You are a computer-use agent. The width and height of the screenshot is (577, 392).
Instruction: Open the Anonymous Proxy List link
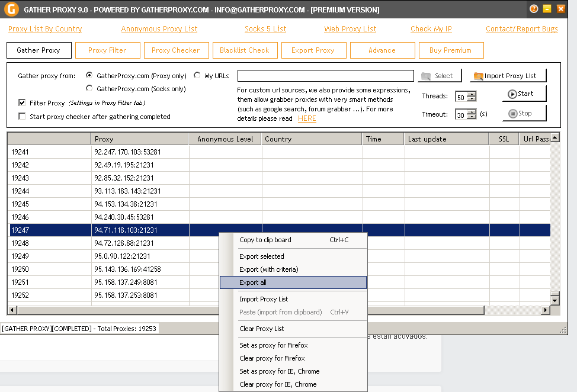159,28
